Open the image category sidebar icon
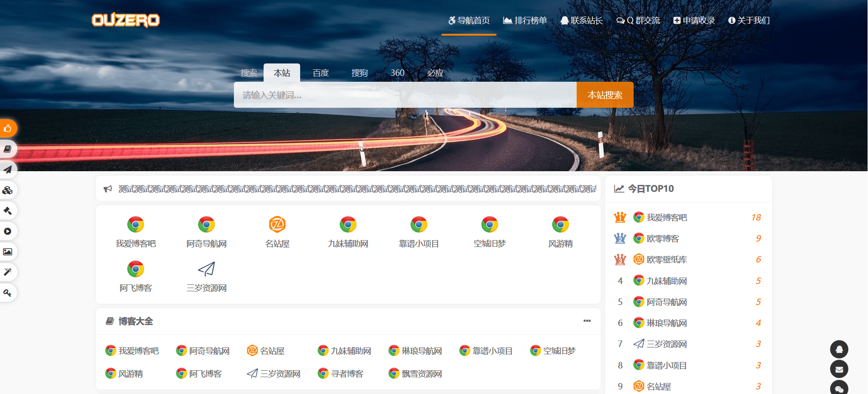This screenshot has width=868, height=394. [8, 252]
